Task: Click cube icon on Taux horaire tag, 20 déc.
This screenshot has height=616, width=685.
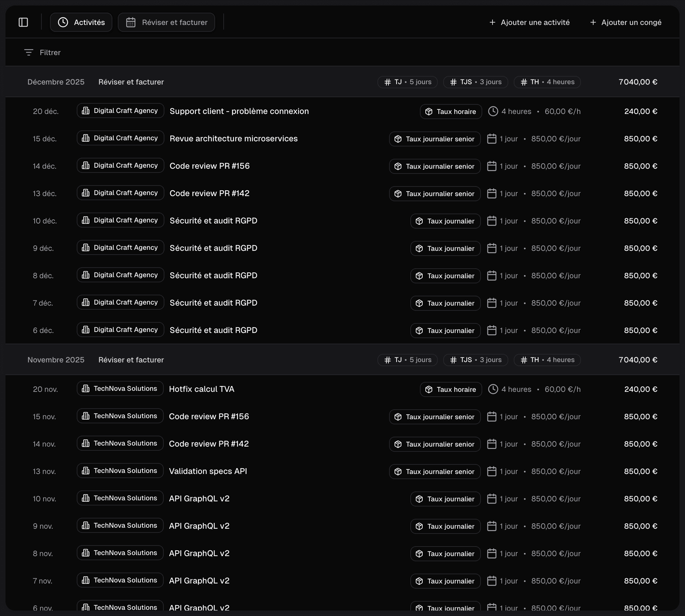Action: [x=429, y=112]
